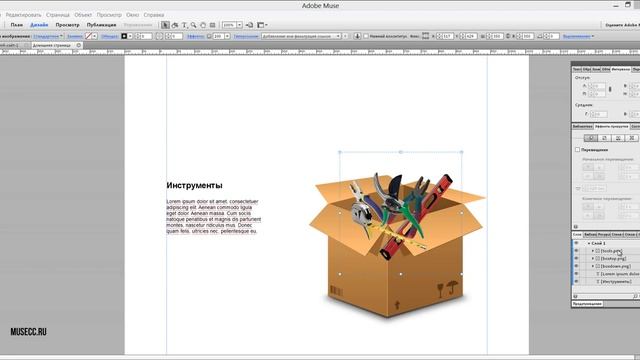Click the rotation angle icon
Screen dimensions: 640x360
click(x=540, y=36)
